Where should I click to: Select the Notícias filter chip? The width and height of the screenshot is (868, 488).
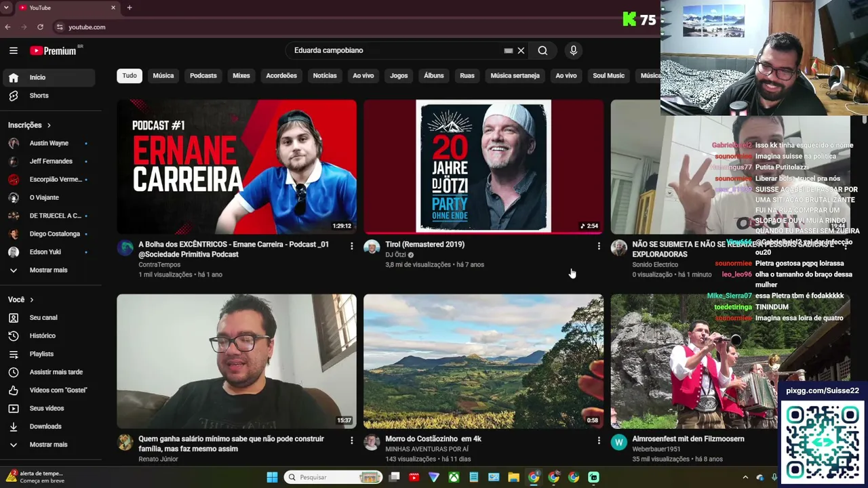[x=325, y=76]
